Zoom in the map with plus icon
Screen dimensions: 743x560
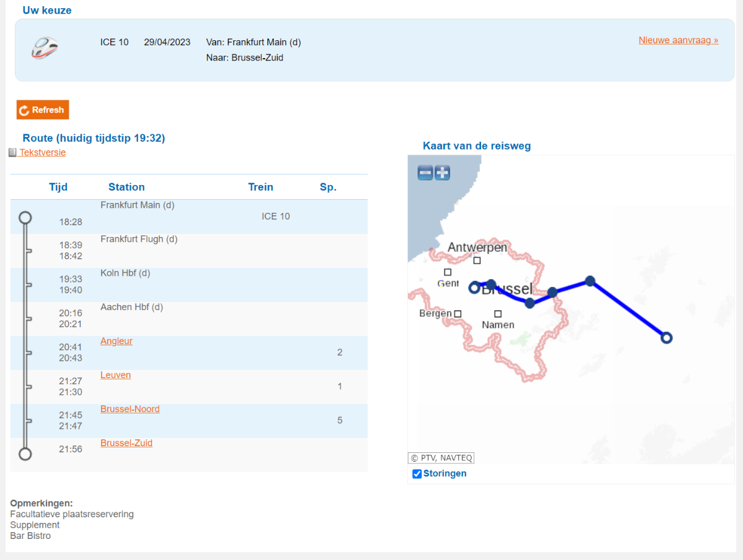point(442,173)
